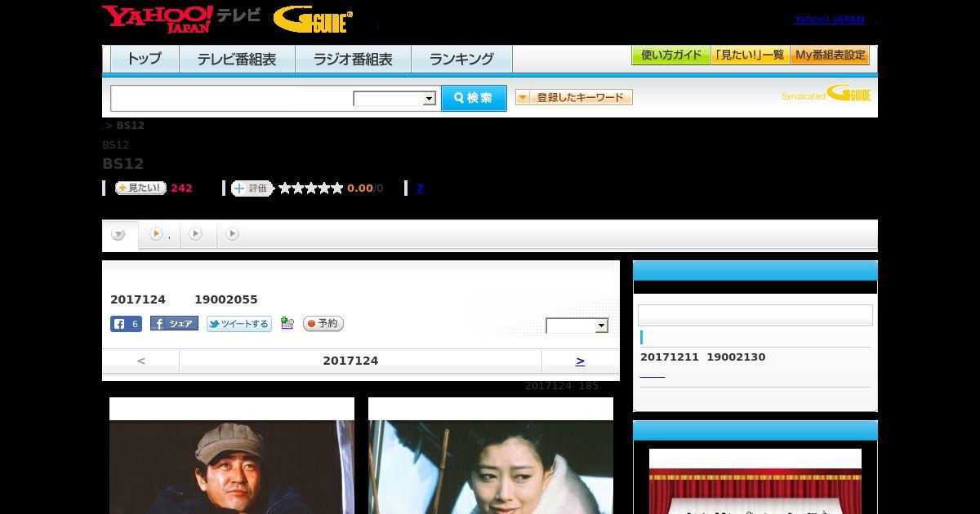Open My番組表設定
980x514 pixels.
830,55
